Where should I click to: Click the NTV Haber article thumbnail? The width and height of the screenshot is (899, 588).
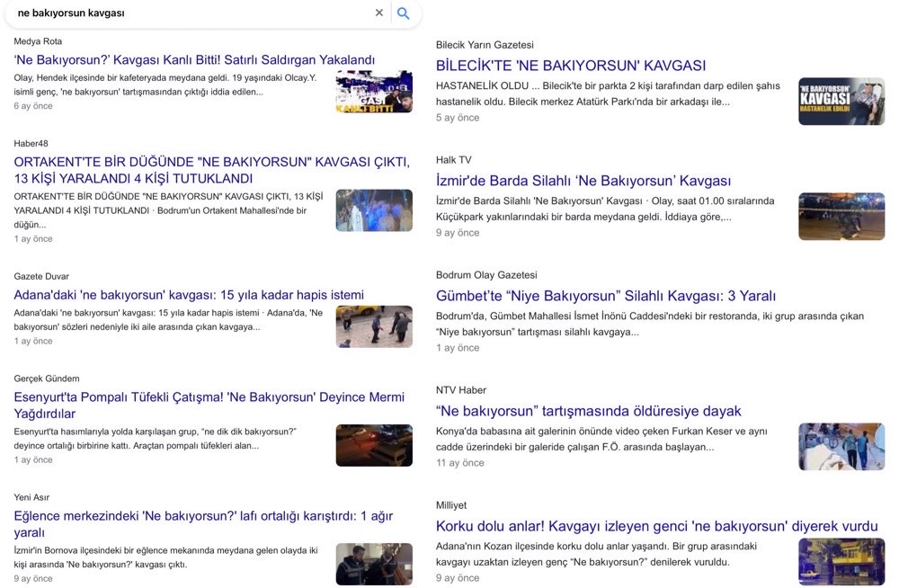(x=841, y=447)
